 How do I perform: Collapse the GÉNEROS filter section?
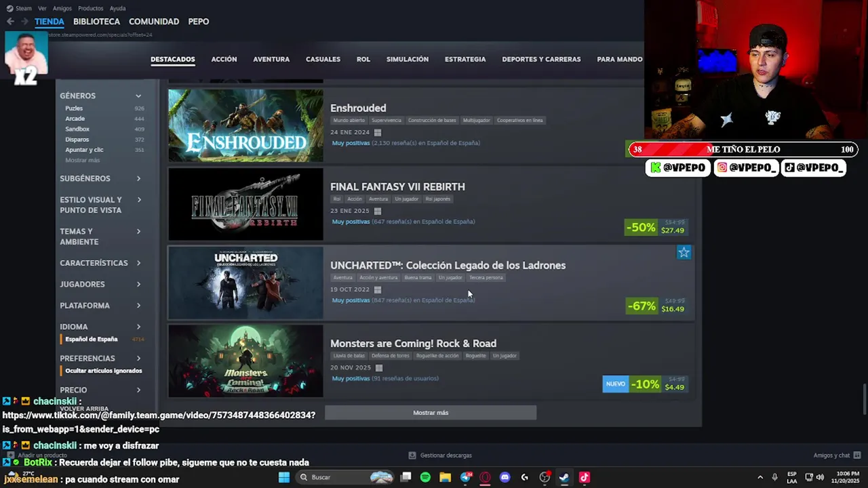(x=102, y=96)
